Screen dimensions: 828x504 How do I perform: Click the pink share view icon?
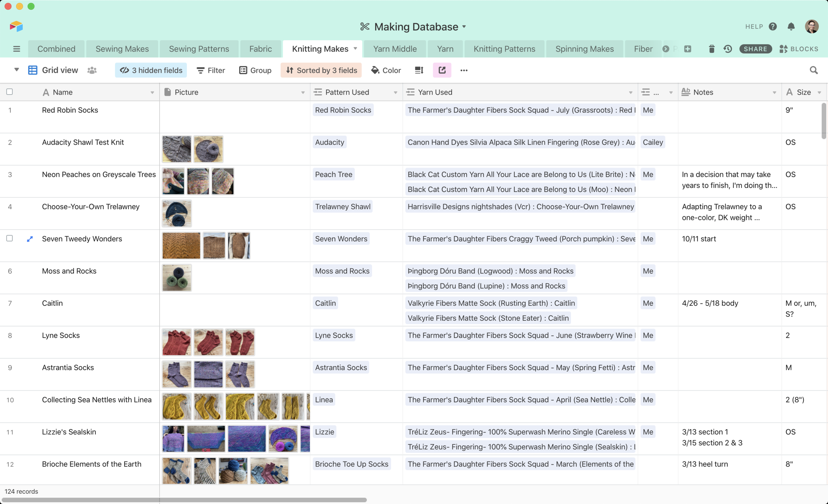442,70
